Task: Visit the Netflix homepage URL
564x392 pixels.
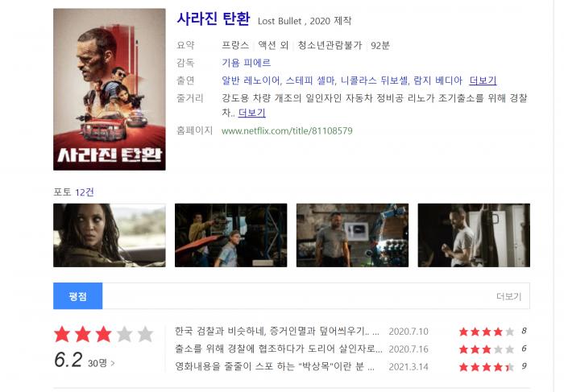Action: pyautogui.click(x=287, y=130)
